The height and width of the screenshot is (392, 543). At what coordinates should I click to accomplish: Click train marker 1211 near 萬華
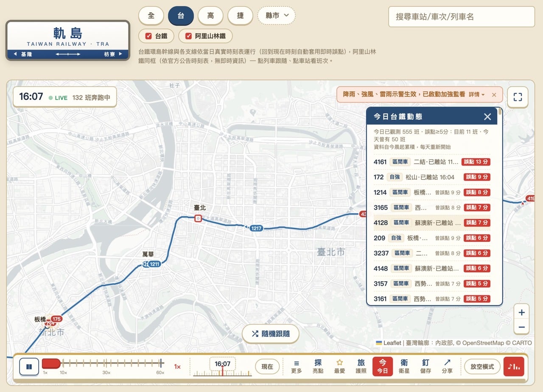154,264
